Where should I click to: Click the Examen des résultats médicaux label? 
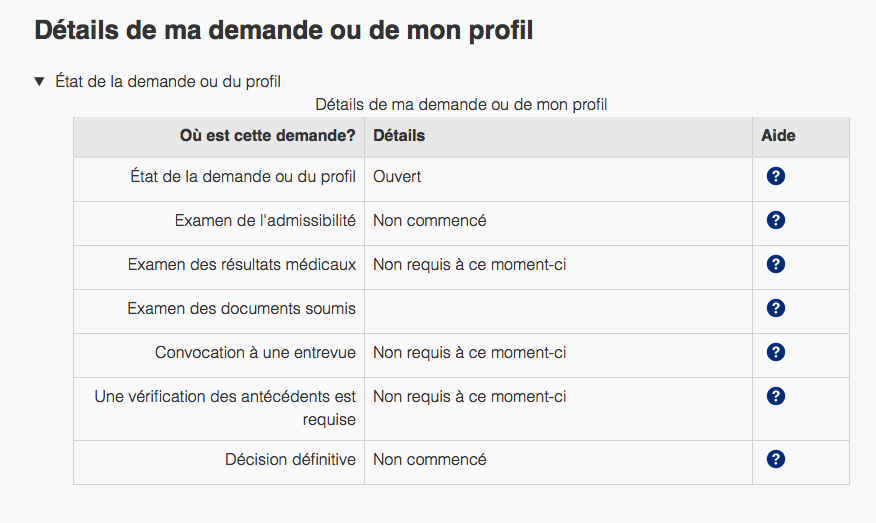[242, 265]
